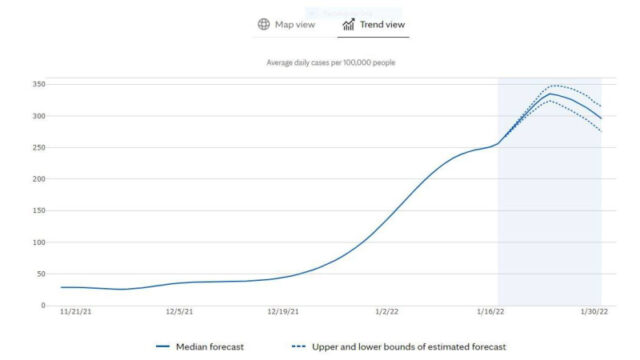Toggle upper and lower bounds legend label
The height and width of the screenshot is (360, 640).
pyautogui.click(x=409, y=347)
